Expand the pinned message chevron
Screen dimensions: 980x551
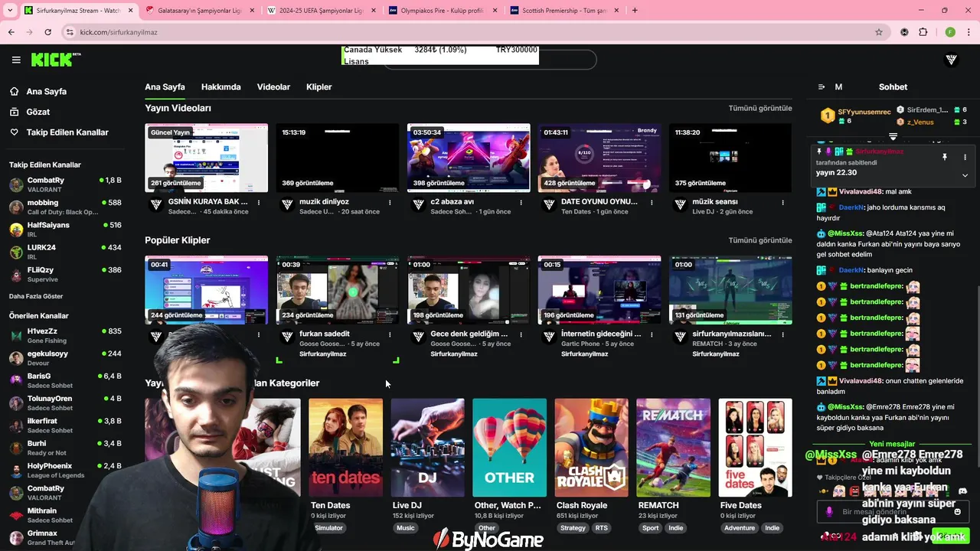click(x=965, y=175)
